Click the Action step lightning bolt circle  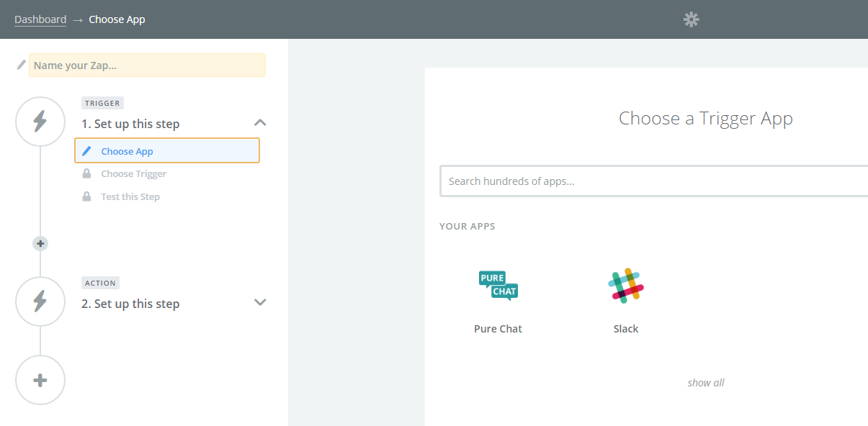pos(40,302)
